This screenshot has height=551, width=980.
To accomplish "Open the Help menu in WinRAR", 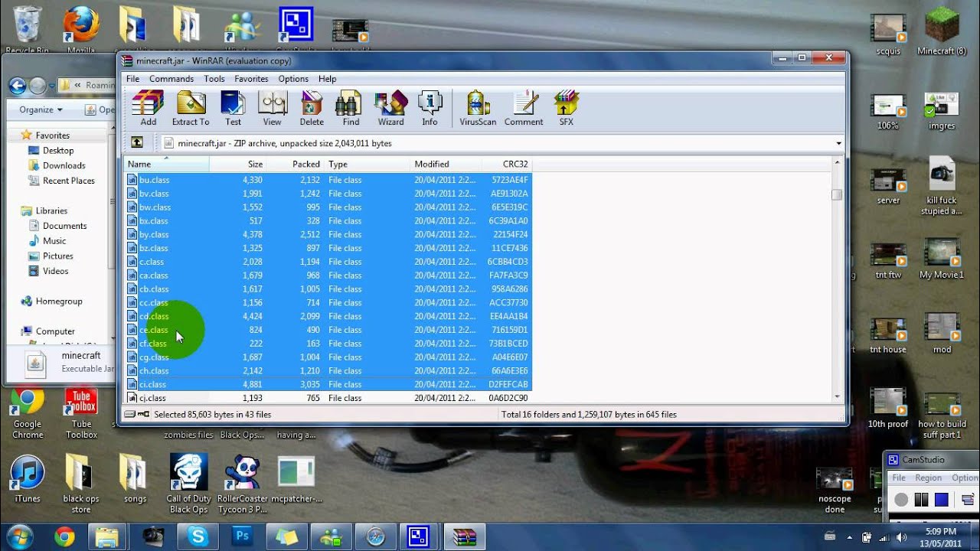I will coord(327,79).
